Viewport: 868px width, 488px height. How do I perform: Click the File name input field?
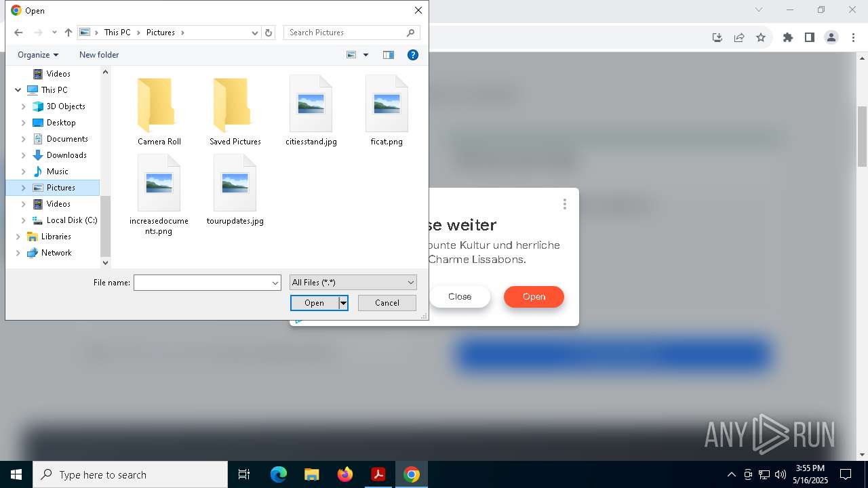(202, 283)
